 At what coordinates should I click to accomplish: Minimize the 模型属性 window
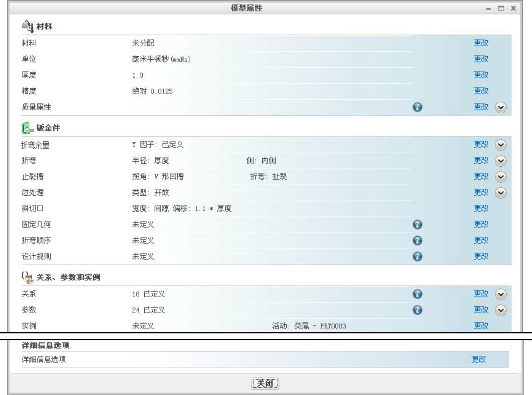point(489,9)
